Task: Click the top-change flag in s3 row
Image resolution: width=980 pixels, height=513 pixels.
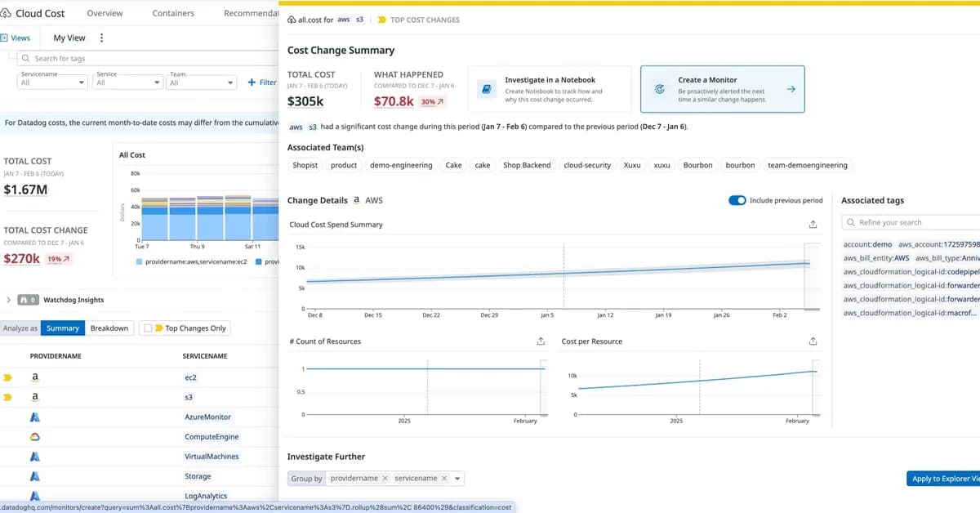Action: [8, 398]
